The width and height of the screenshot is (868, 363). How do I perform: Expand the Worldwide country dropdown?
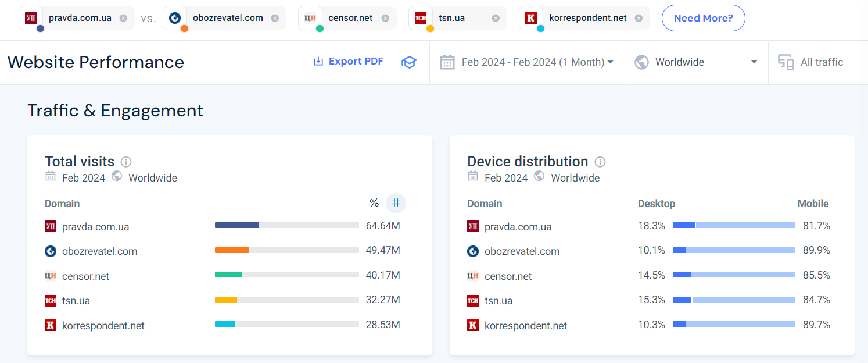(x=696, y=62)
